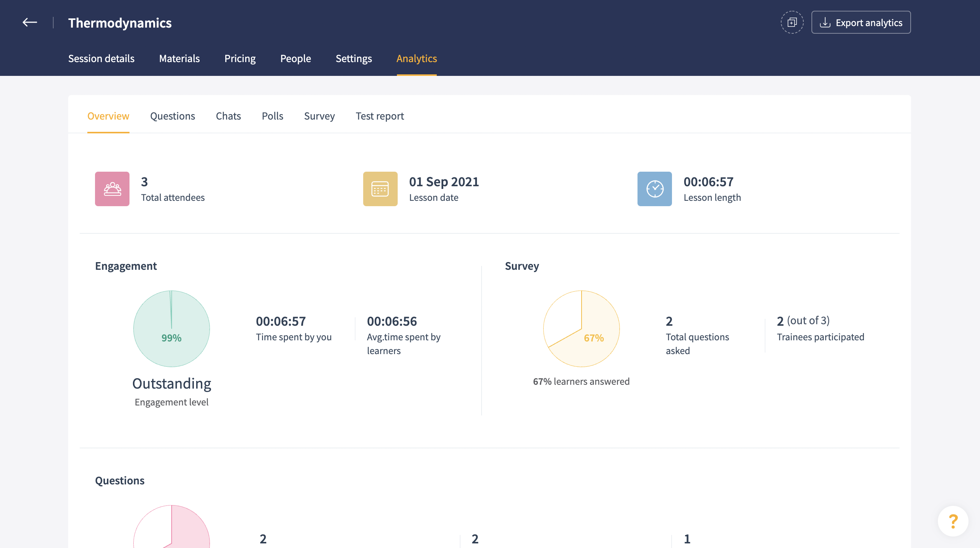Click the green 99% engagement pie chart
This screenshot has height=548, width=980.
point(172,328)
